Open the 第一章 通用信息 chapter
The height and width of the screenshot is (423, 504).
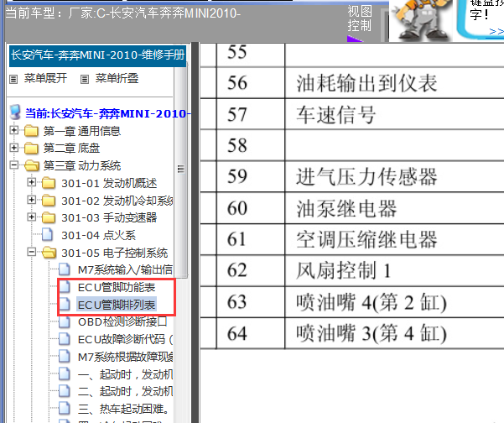tap(82, 131)
